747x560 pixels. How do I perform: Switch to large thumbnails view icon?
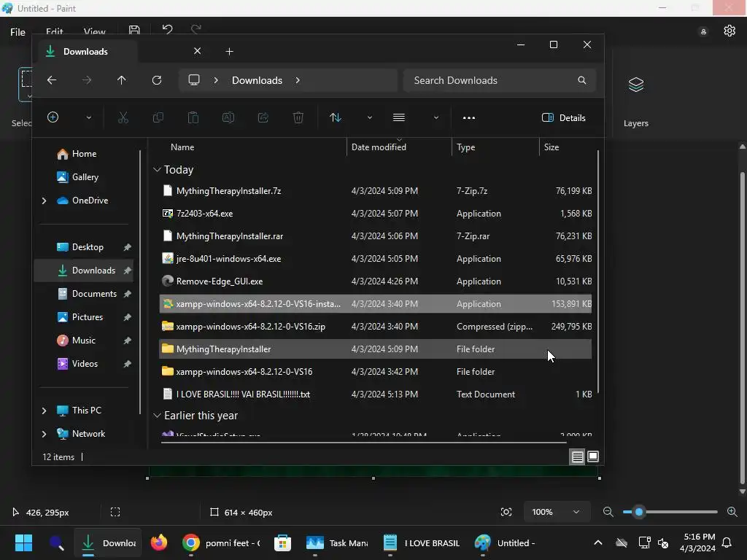point(593,456)
